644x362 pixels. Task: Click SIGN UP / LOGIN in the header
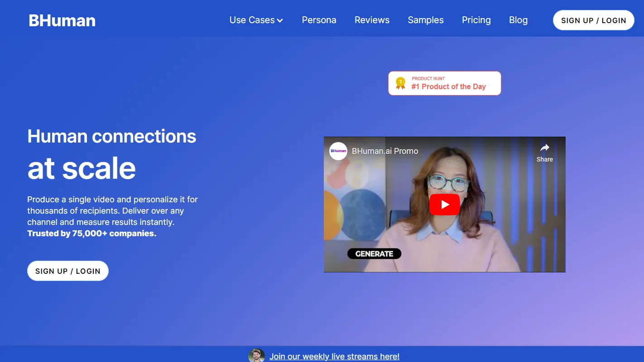click(593, 20)
